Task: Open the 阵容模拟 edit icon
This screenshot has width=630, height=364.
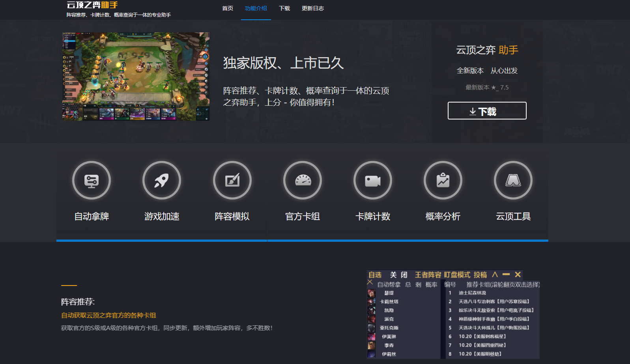Action: point(232,181)
